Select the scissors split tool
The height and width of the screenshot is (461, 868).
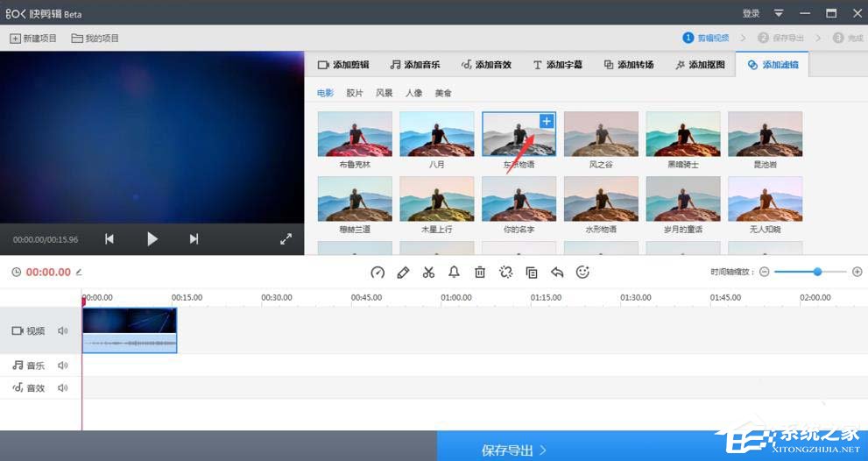tap(428, 272)
